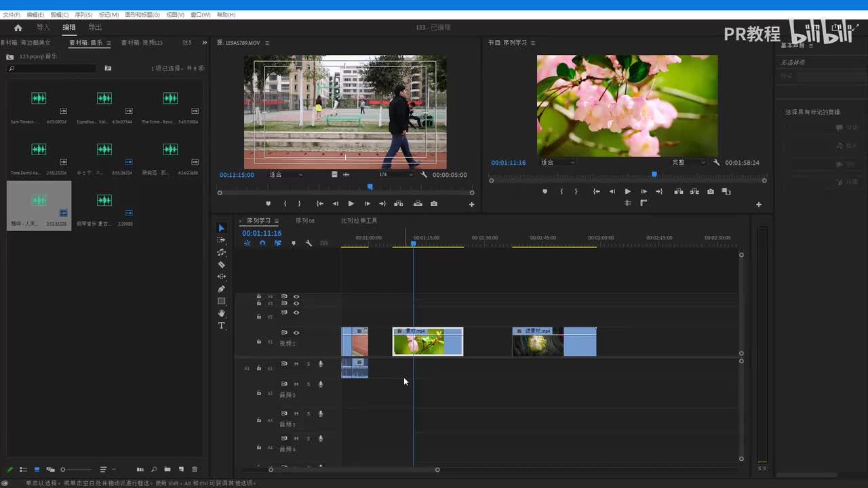
Task: Open the Program monitor 完整 resolution dropdown
Action: tap(688, 163)
